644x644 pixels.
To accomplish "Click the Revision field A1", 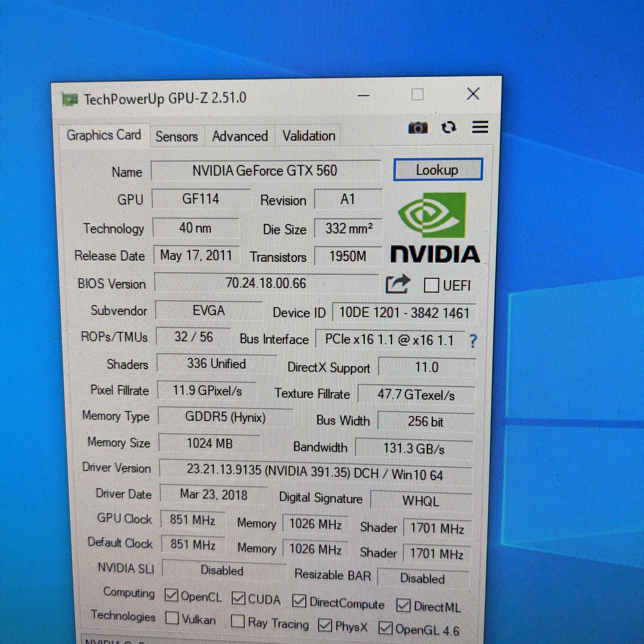I will coord(348,200).
